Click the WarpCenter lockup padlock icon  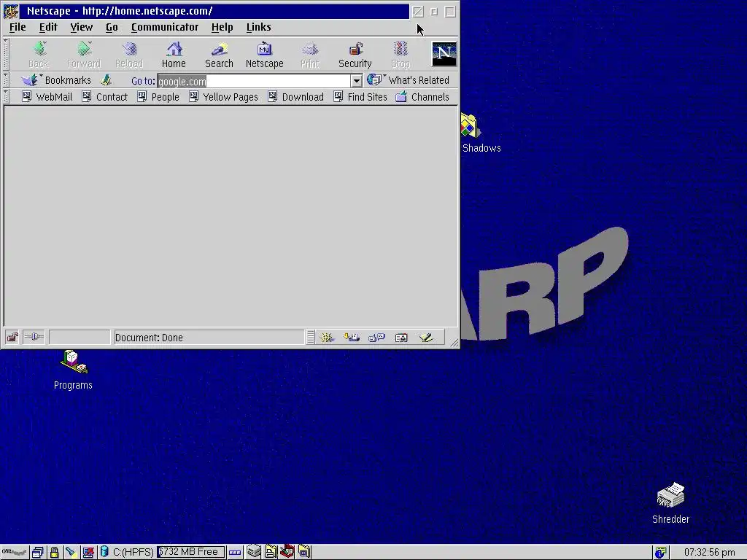54,553
